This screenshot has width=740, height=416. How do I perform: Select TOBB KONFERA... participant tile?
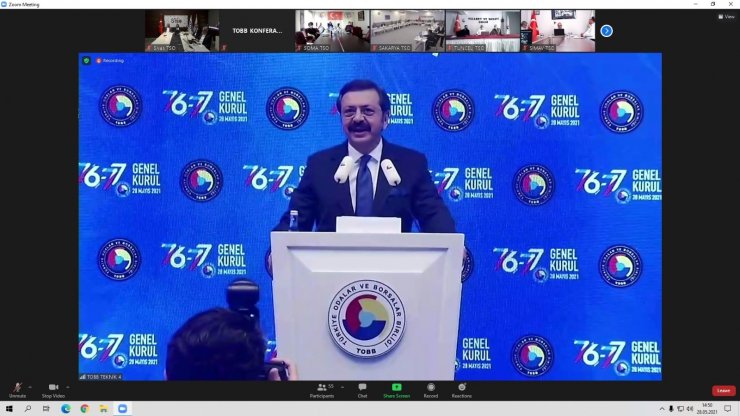(257, 31)
